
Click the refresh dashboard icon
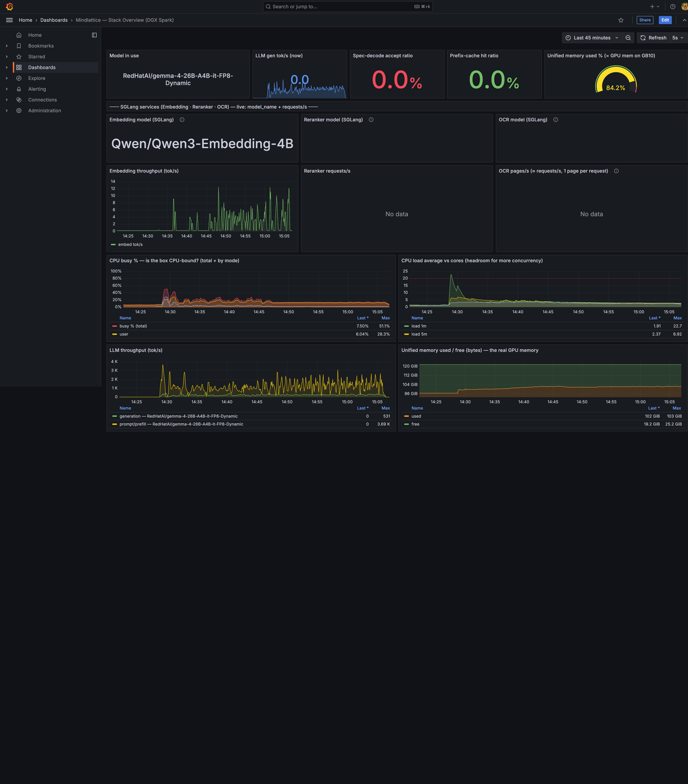click(x=643, y=38)
